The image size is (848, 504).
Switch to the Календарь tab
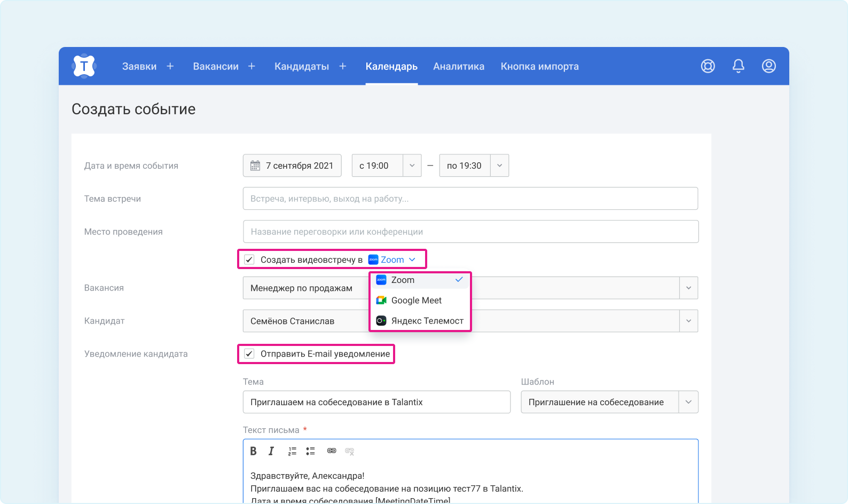point(391,66)
